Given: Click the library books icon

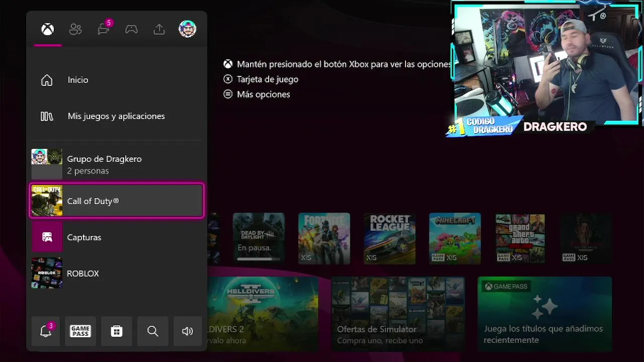Looking at the screenshot, I should pos(47,116).
